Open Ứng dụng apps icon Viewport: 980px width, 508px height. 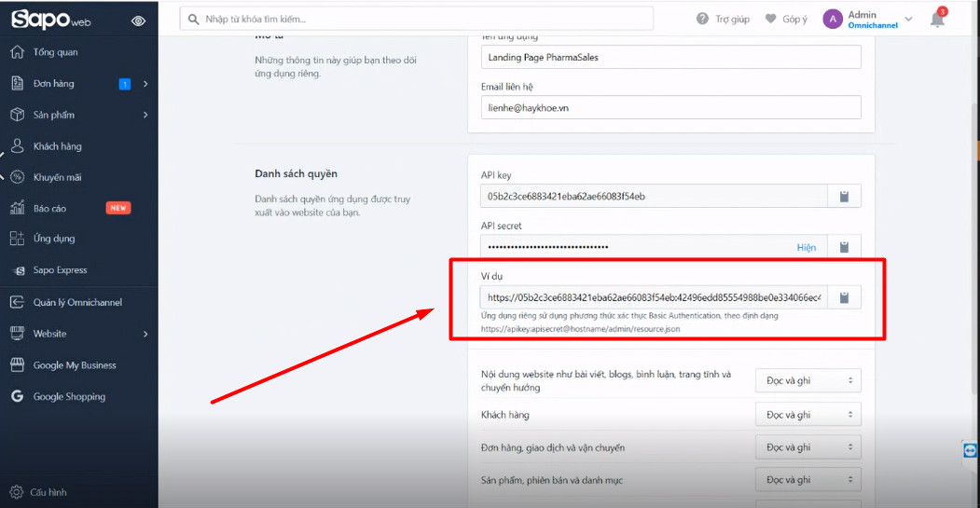(x=18, y=238)
